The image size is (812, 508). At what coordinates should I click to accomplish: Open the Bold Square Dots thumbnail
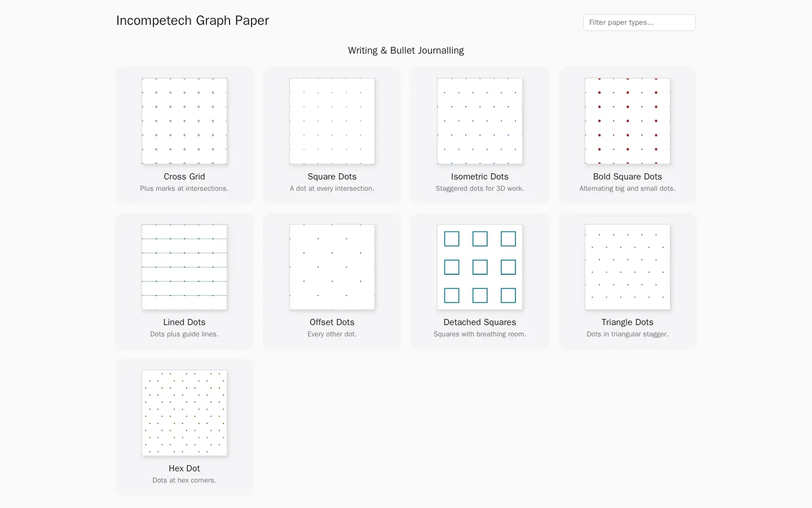click(x=628, y=121)
